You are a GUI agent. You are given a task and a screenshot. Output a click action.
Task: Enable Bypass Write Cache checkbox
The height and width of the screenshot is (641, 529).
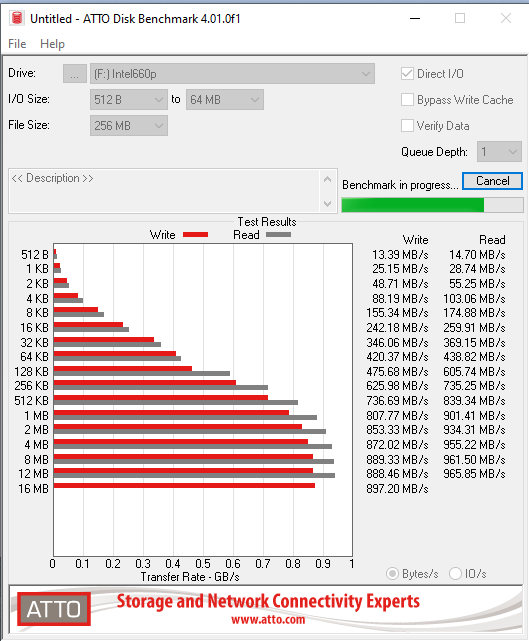pyautogui.click(x=408, y=100)
